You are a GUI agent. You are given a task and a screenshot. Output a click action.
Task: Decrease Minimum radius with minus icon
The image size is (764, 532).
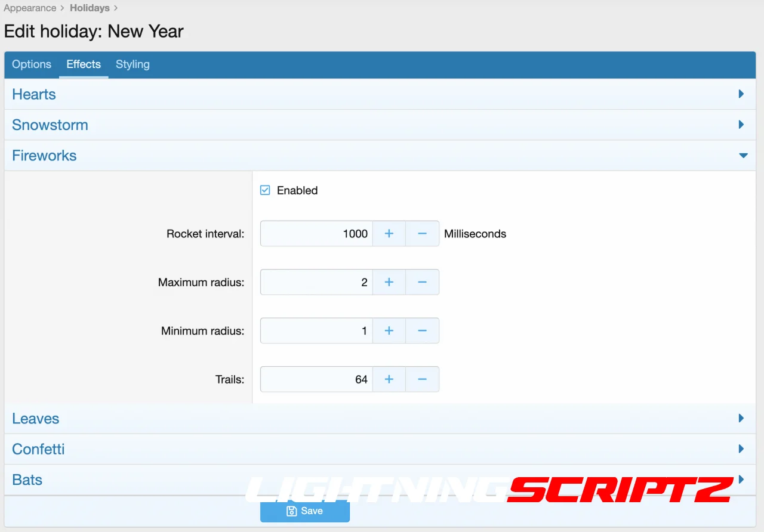tap(422, 330)
